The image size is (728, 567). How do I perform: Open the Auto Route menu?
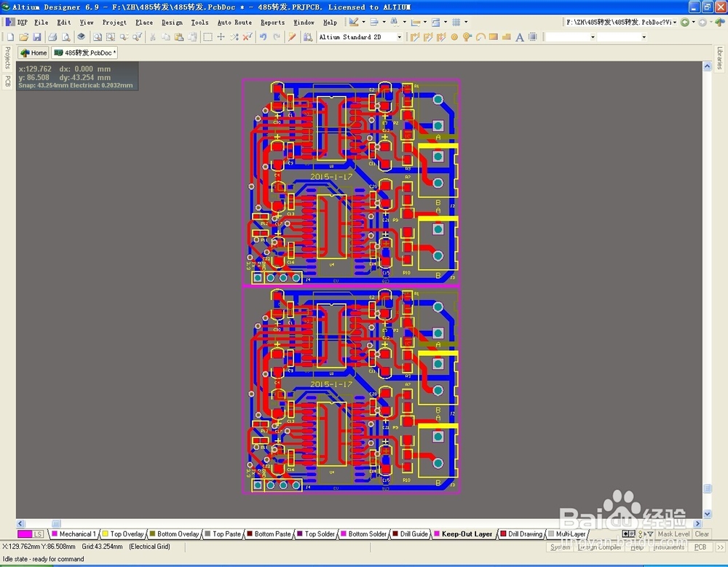tap(234, 23)
